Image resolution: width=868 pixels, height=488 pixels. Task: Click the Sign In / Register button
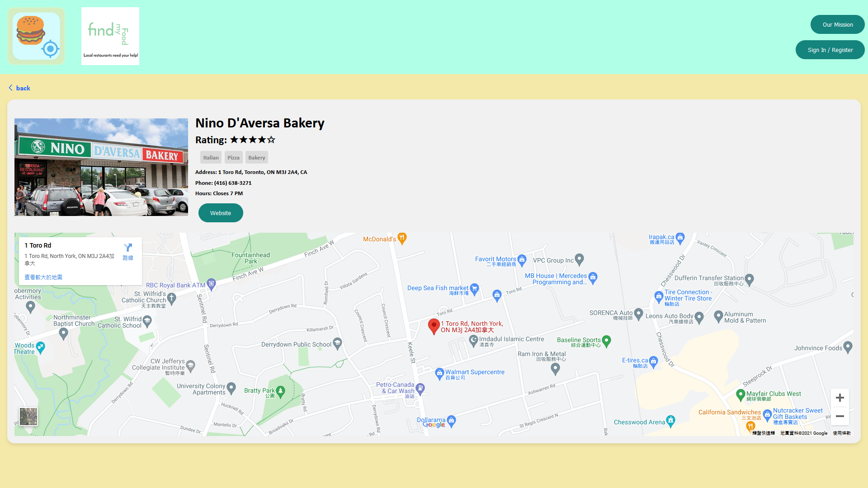830,50
